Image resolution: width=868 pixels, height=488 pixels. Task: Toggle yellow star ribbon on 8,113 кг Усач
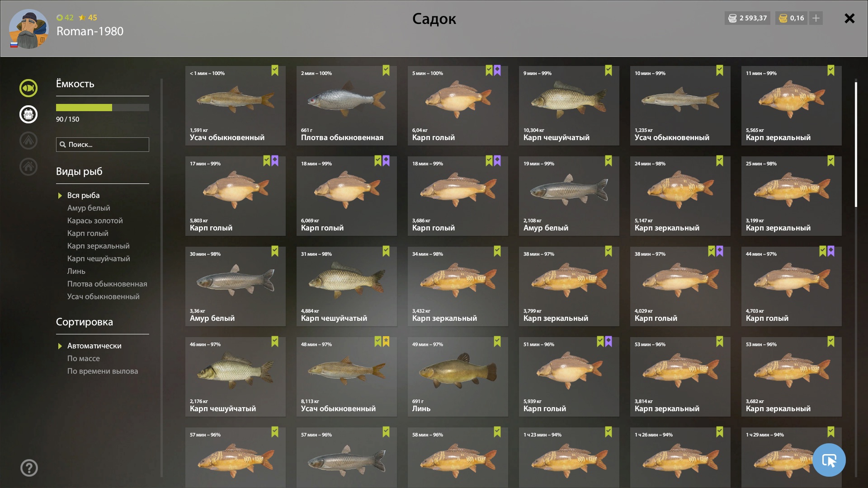pyautogui.click(x=386, y=342)
